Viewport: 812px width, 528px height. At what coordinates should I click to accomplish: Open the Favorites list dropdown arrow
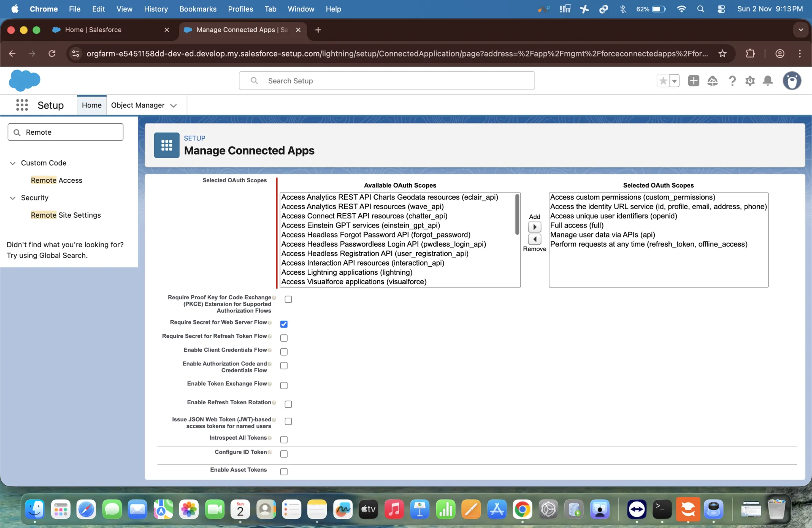[x=674, y=81]
